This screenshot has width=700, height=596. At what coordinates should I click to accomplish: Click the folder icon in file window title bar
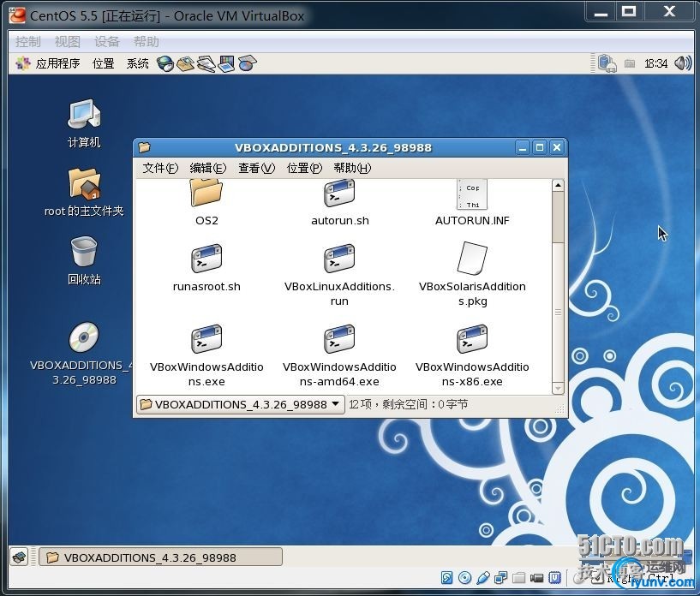click(x=144, y=147)
